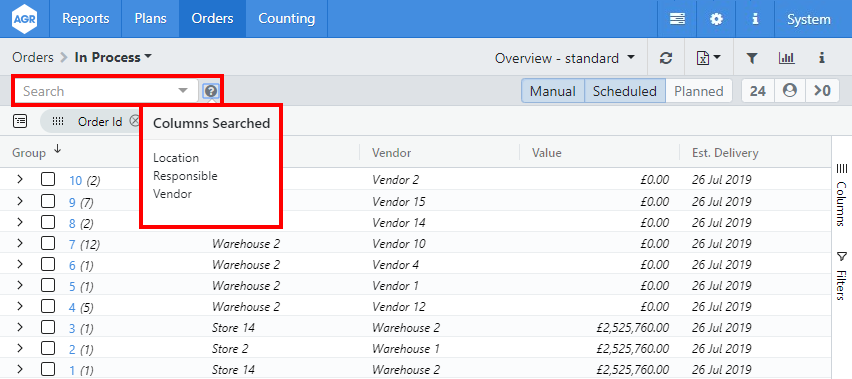852x379 pixels.
Task: Go to the Plans menu
Action: pos(151,18)
